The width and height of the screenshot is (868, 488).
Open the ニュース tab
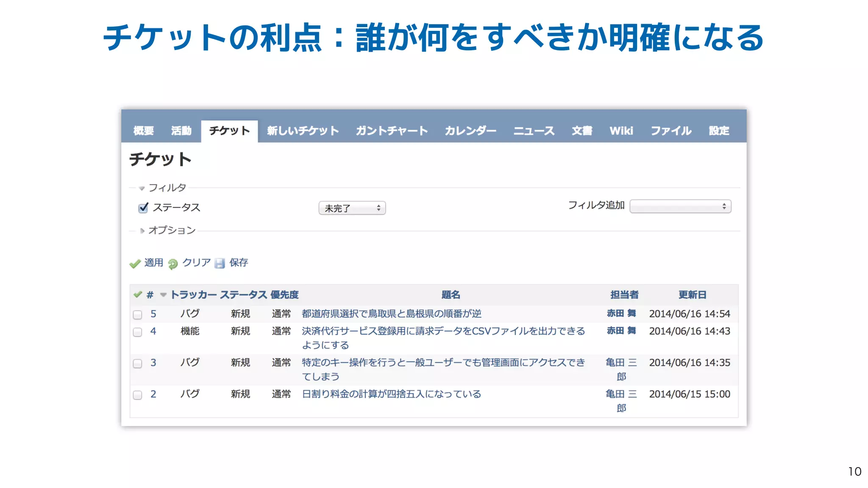tap(534, 130)
